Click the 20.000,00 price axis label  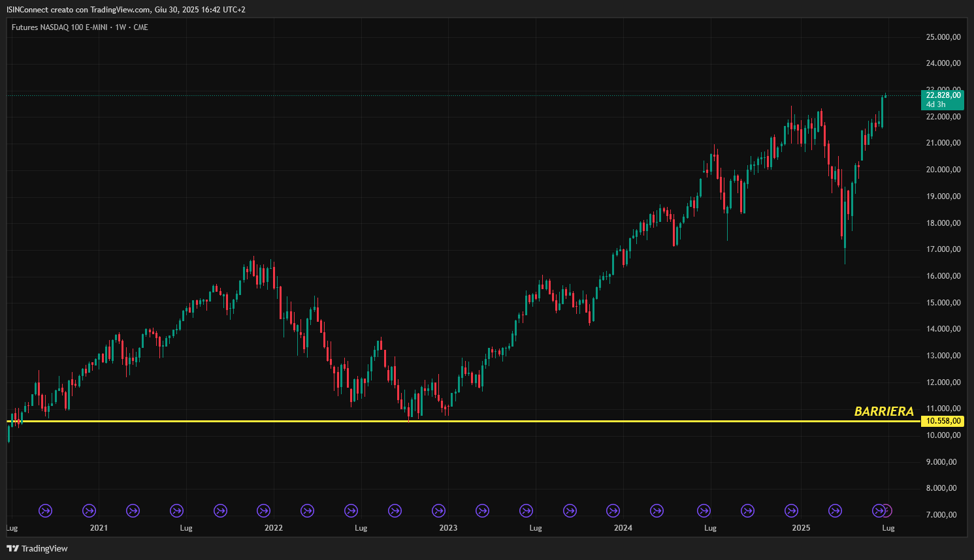pos(943,170)
